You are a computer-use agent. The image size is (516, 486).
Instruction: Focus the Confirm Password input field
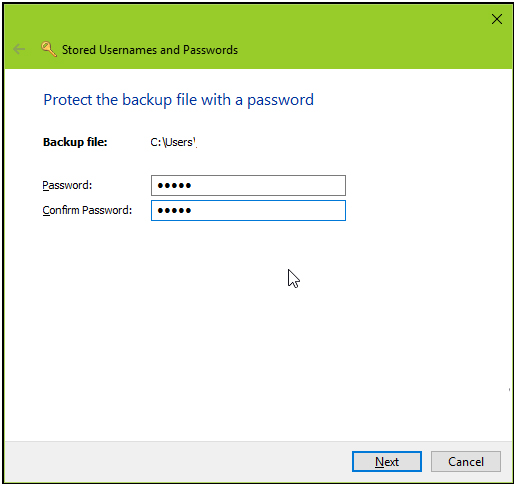click(x=248, y=210)
